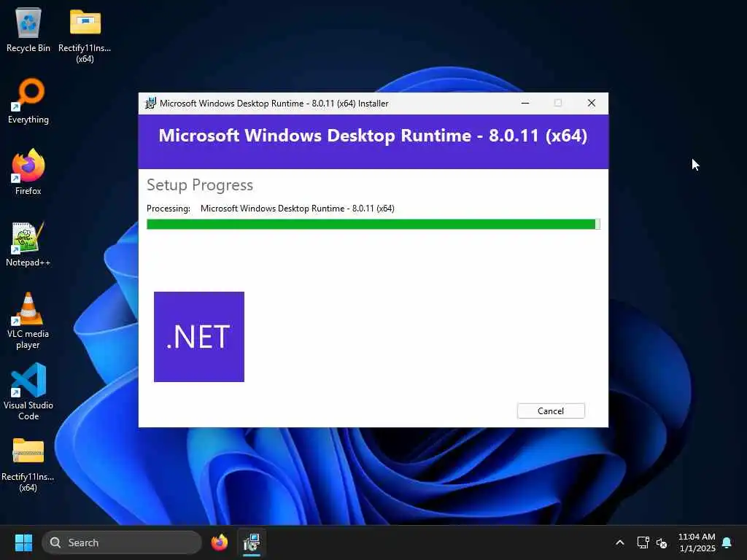Screen dimensions: 747x560
Task: Click the purple banner title text
Action: (373, 136)
